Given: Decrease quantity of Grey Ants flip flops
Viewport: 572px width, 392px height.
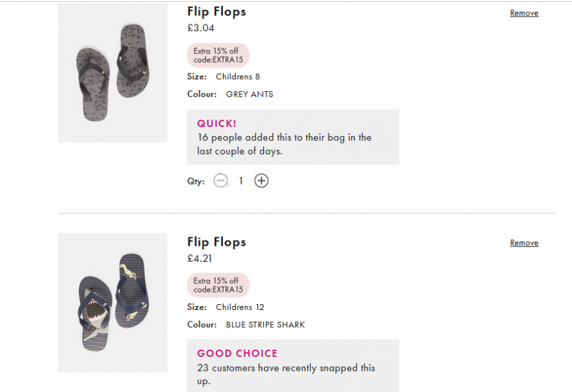Looking at the screenshot, I should click(220, 180).
